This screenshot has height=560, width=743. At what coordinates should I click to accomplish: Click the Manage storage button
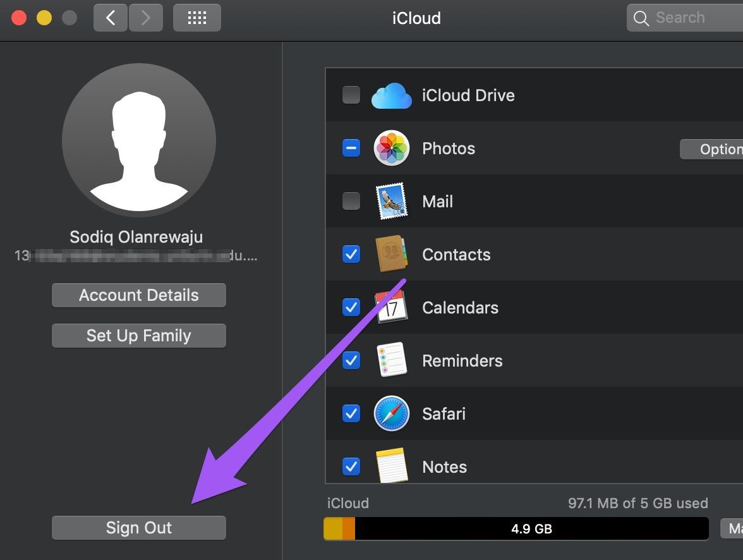[732, 528]
